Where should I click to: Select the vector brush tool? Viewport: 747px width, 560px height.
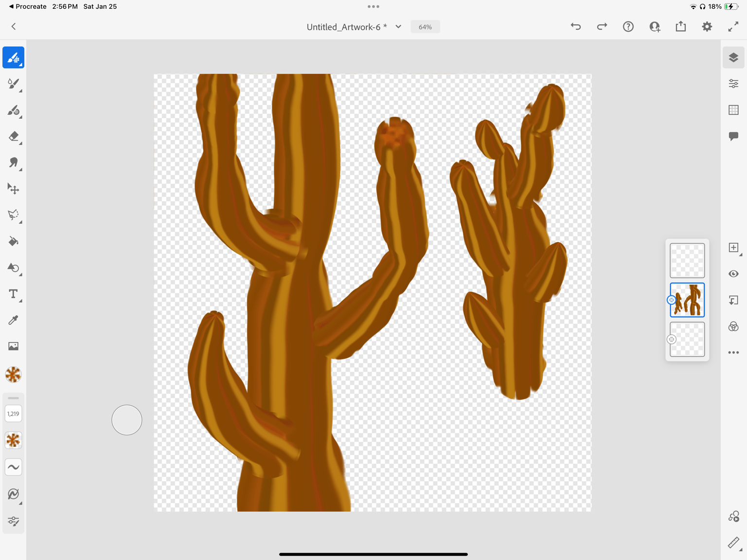[13, 110]
